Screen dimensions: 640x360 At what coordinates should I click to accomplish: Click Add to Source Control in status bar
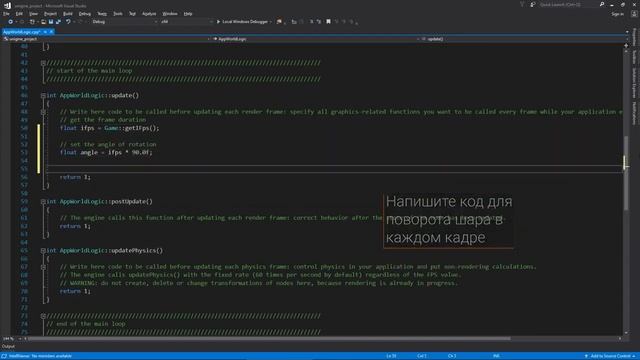point(610,356)
